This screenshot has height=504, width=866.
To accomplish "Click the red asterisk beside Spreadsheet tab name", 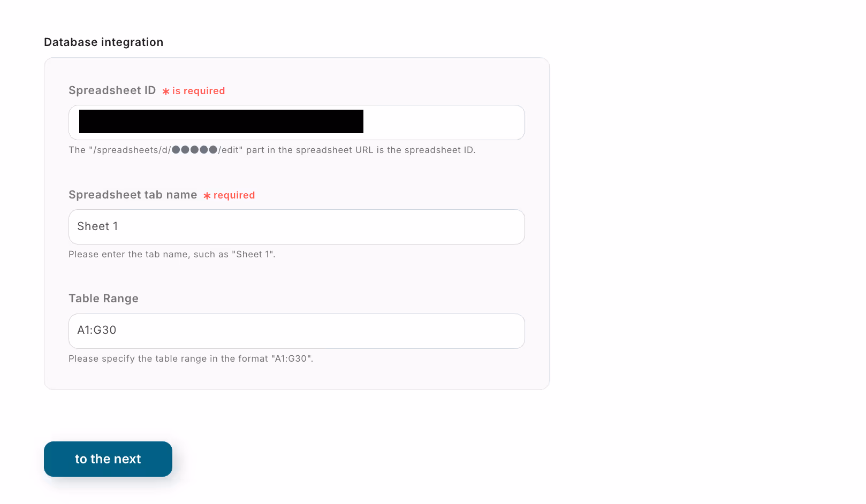I will [x=207, y=196].
